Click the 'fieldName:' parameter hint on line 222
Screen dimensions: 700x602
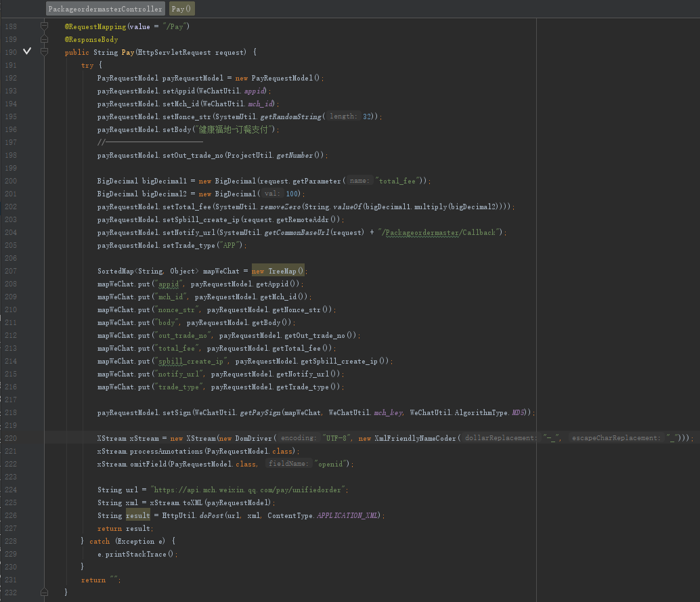tap(288, 464)
